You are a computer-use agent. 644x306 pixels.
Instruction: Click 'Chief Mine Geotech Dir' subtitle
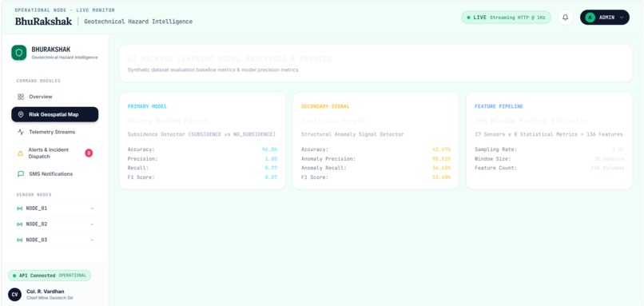[x=50, y=298]
